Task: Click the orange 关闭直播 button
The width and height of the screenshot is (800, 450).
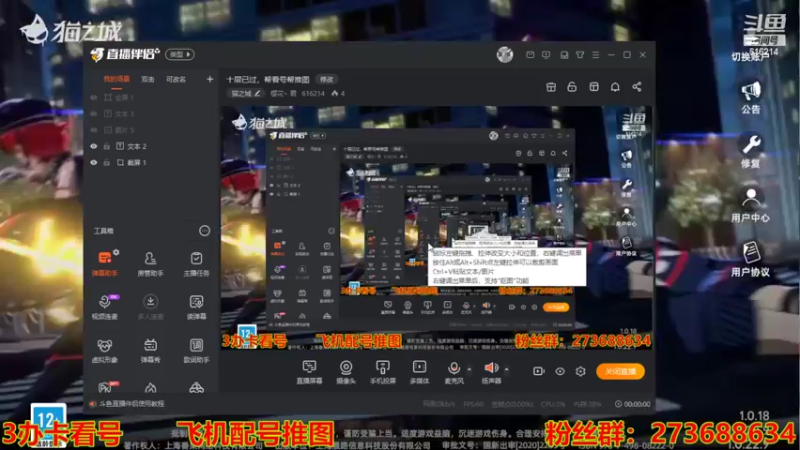Action: click(620, 371)
